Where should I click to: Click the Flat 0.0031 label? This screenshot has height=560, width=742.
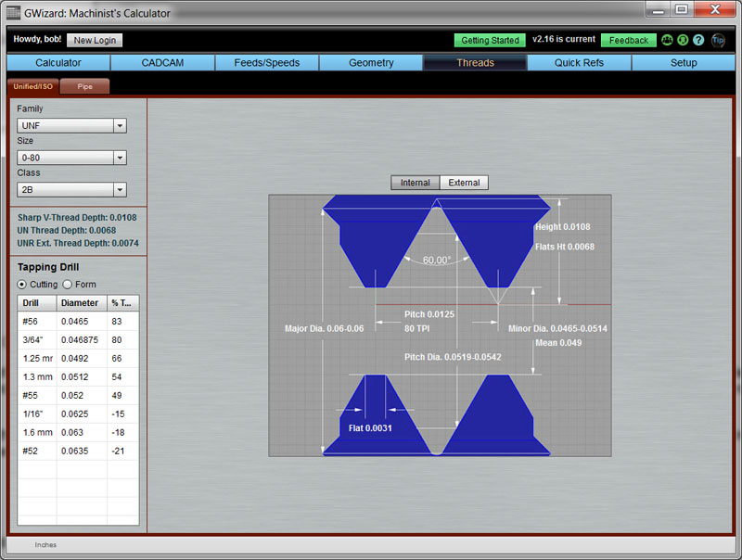click(x=370, y=428)
